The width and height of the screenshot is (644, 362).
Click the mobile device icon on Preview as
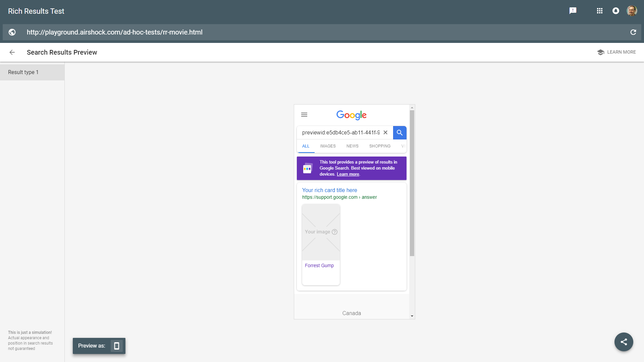tap(116, 346)
